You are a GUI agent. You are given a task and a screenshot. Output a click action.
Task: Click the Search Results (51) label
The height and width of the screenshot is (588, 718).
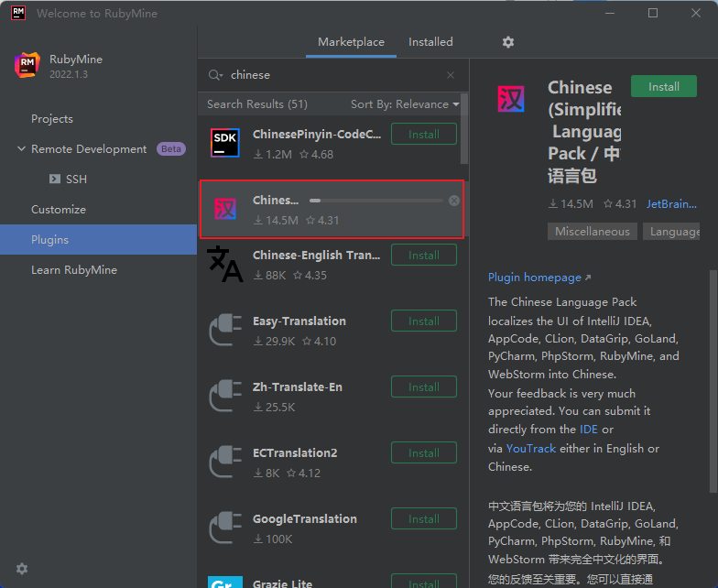tap(256, 104)
